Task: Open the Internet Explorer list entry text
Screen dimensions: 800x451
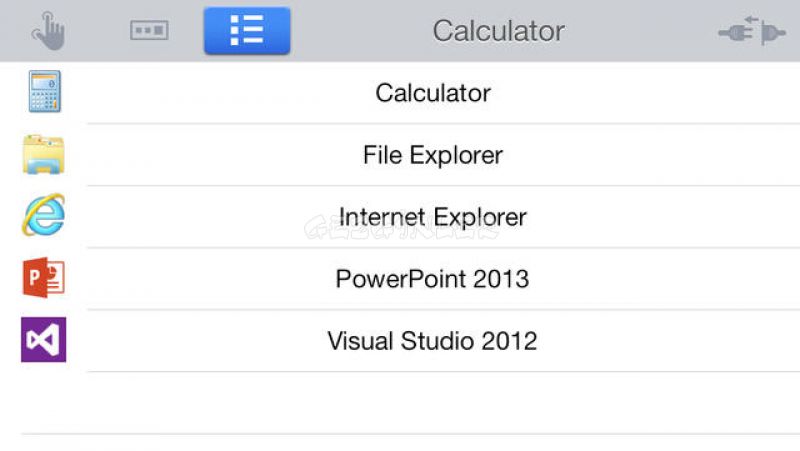Action: click(433, 217)
